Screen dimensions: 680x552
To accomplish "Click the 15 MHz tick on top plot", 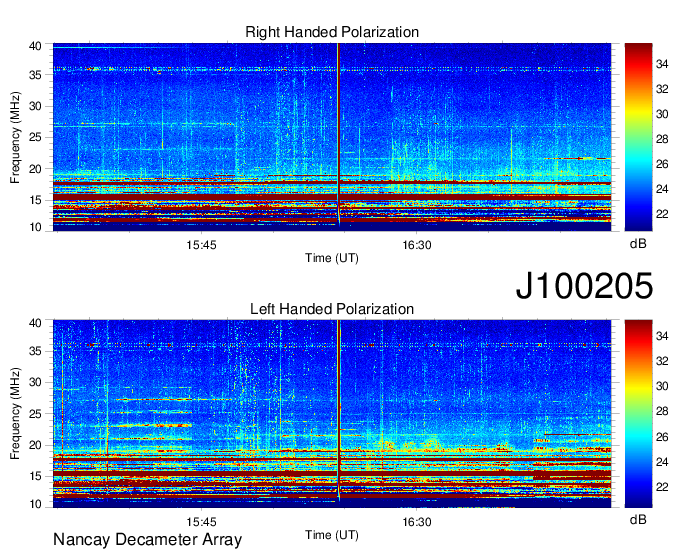I will pos(35,200).
